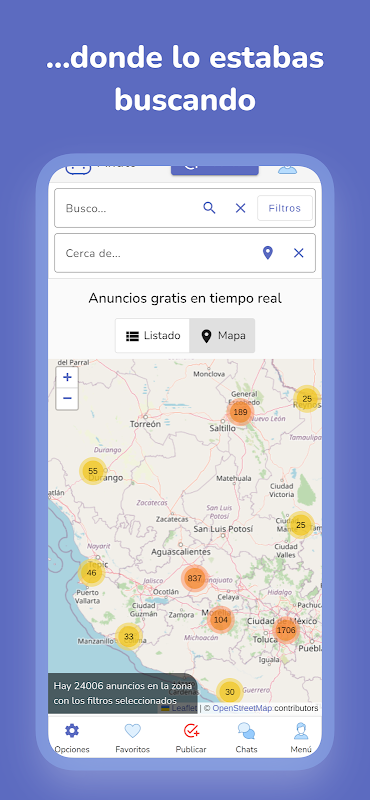Open the OpenStreetMap attribution link
370x800 pixels.
(x=242, y=708)
